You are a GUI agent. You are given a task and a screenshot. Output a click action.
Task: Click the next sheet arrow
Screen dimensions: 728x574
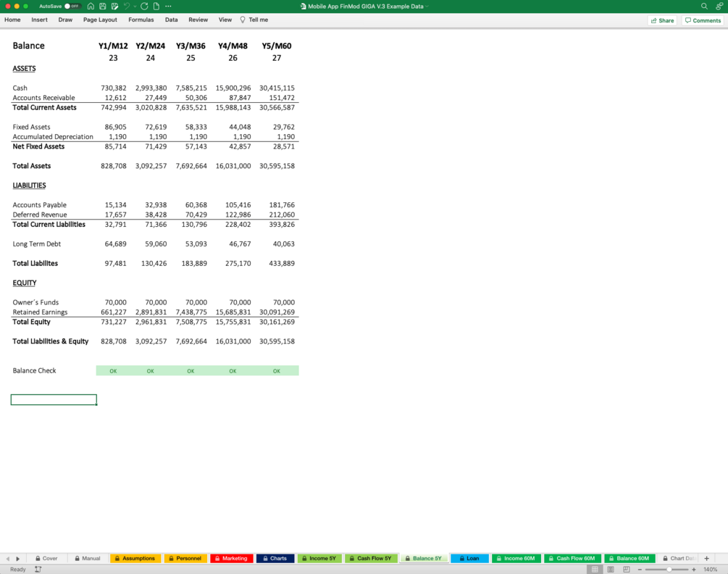click(18, 559)
